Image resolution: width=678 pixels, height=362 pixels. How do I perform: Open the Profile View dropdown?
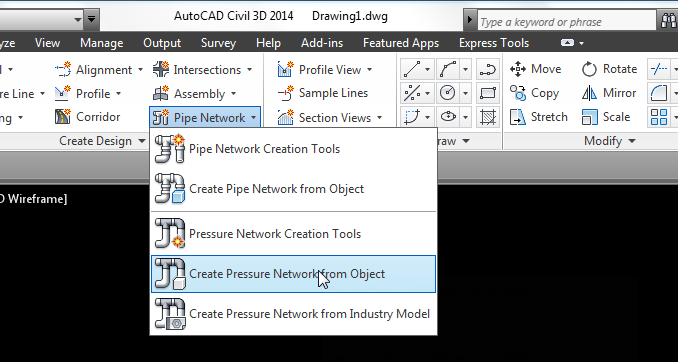point(370,70)
